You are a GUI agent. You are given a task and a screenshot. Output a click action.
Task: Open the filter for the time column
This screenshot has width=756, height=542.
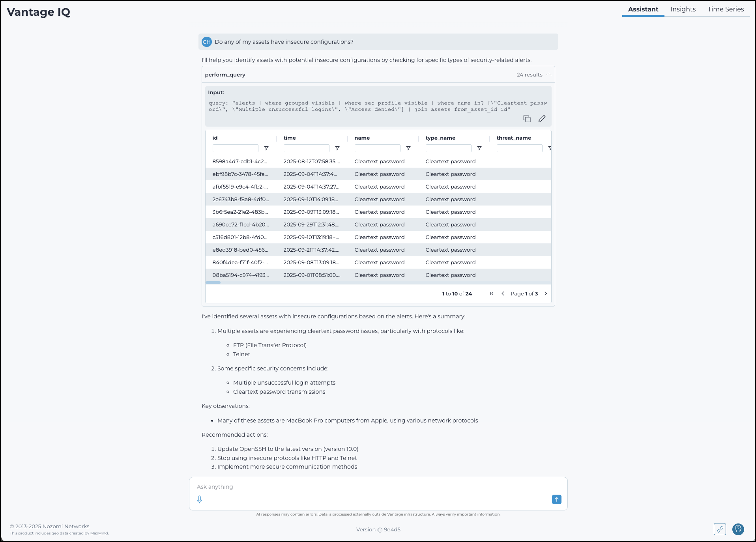[x=338, y=148]
